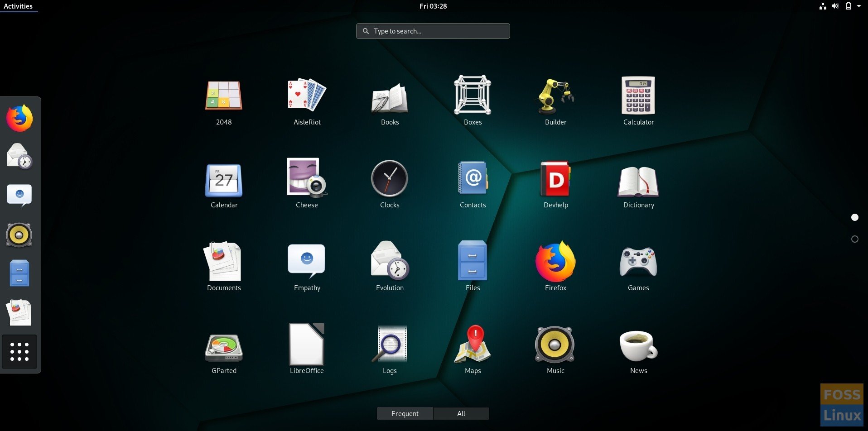Launch Devhelp documentation browser
Screen dimensions: 868x431
(x=555, y=178)
